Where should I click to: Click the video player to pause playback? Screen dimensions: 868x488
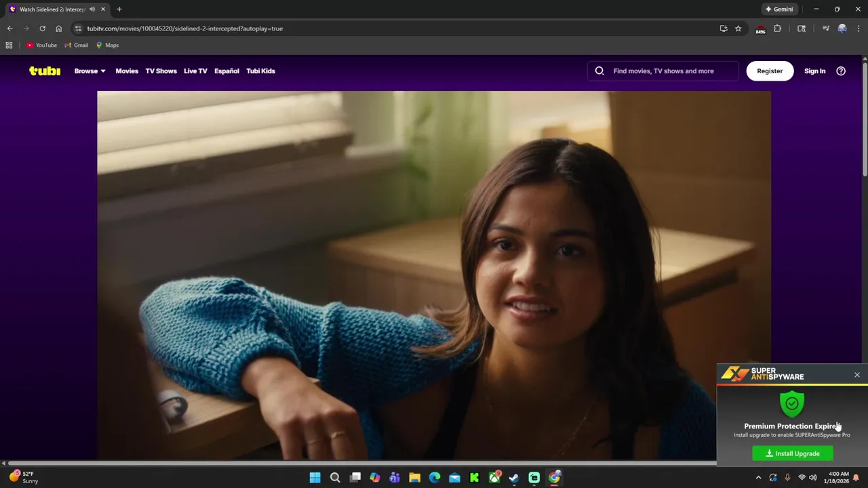pos(434,275)
